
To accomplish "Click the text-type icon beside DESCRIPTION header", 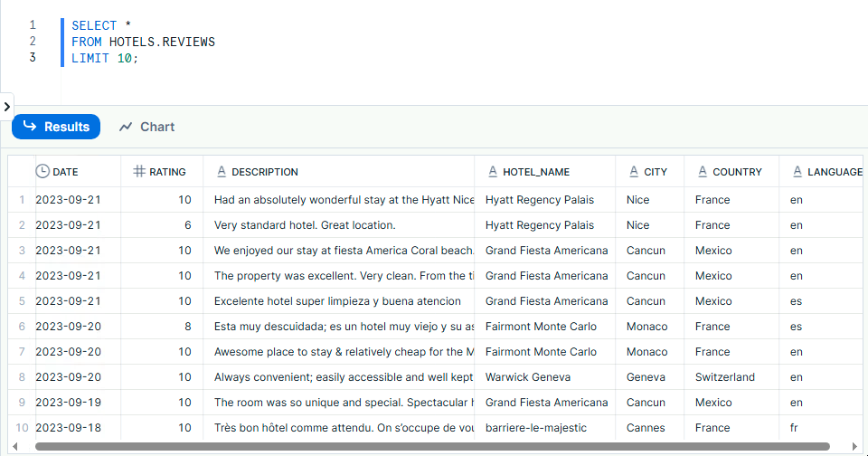I will click(x=221, y=171).
